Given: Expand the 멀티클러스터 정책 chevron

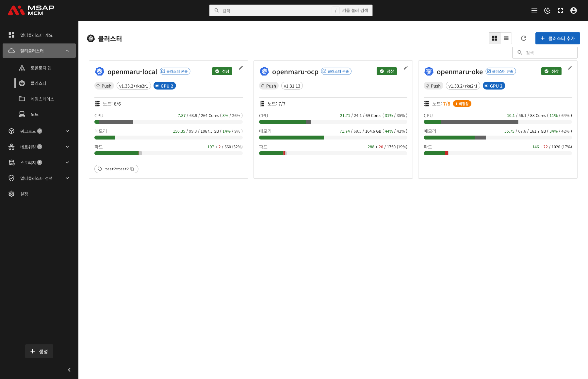Looking at the screenshot, I should coord(67,178).
